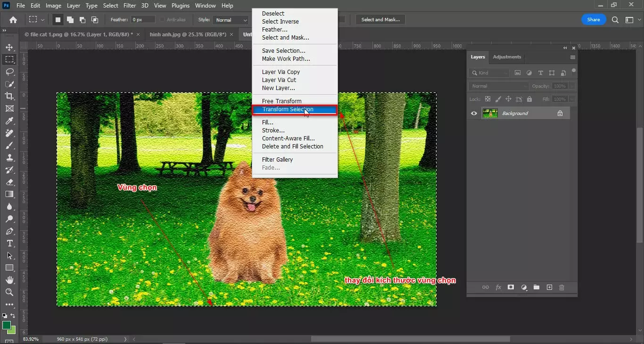Screen dimensions: 644x344
Task: Select the Clone Stamp tool
Action: [x=9, y=157]
